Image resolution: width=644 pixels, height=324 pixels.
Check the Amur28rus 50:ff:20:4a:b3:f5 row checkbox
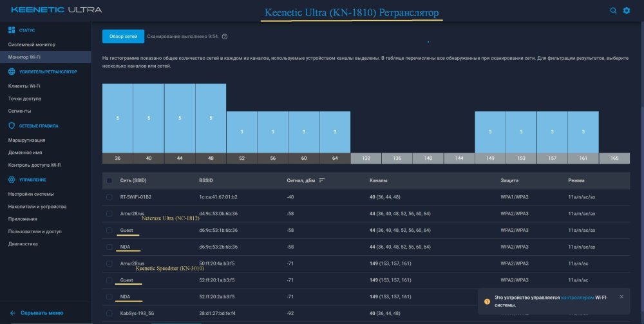click(x=109, y=263)
